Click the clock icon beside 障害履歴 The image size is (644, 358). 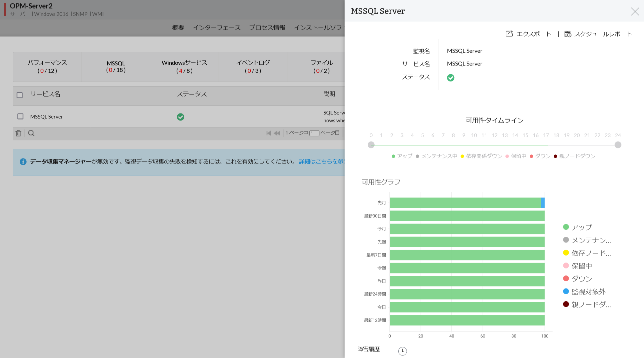click(x=402, y=351)
